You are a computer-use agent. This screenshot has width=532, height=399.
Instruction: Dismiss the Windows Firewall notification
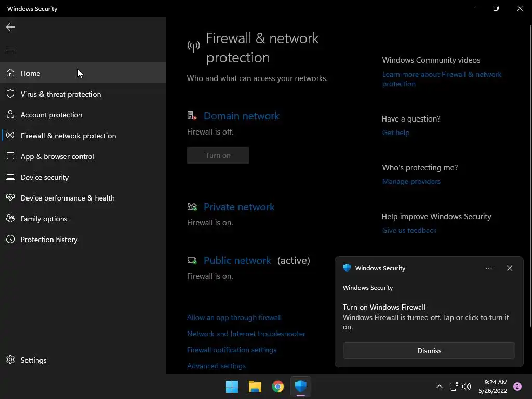pos(429,351)
